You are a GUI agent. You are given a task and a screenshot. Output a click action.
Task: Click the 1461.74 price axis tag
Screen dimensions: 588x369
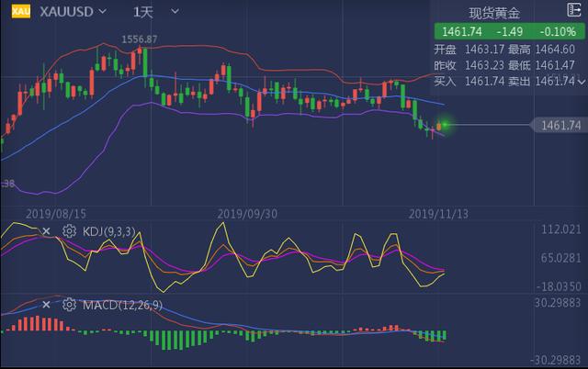(559, 125)
